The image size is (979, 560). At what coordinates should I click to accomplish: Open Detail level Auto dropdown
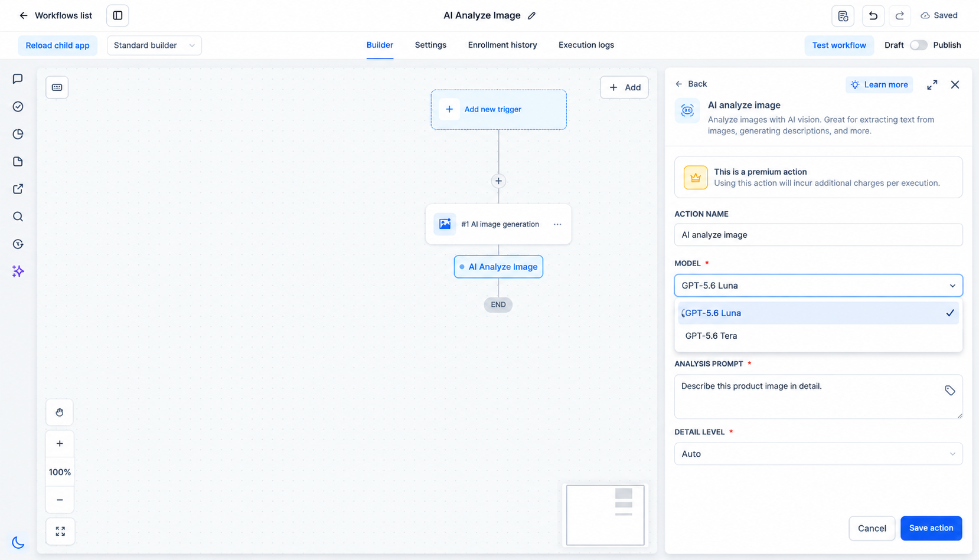[818, 454]
